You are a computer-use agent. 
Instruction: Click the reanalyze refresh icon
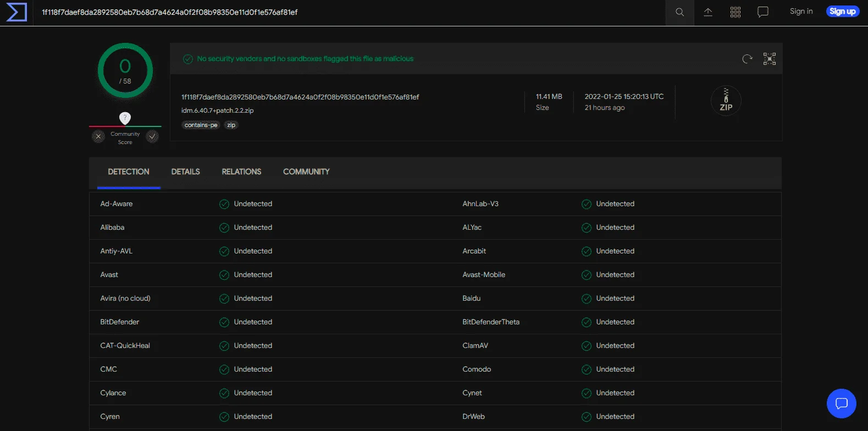747,59
